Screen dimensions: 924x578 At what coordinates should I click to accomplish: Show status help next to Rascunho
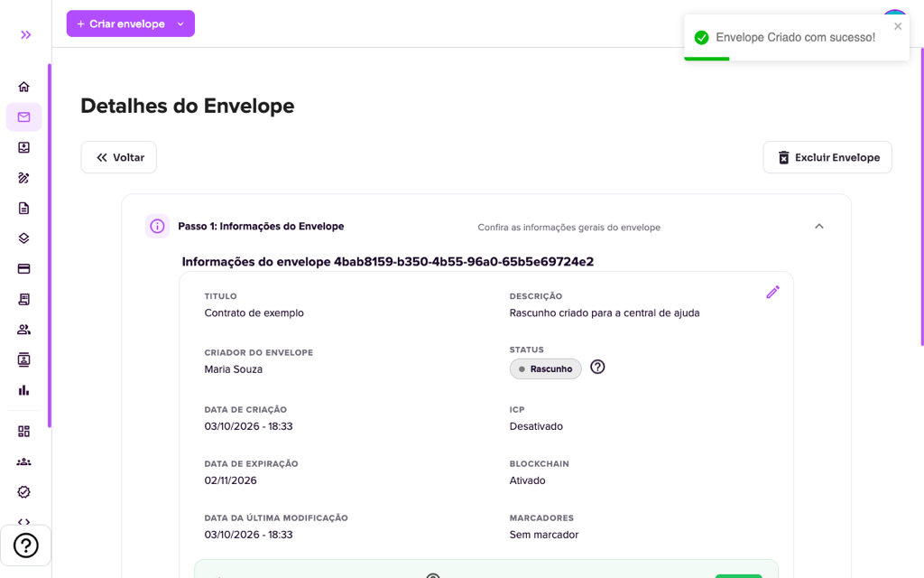(597, 367)
